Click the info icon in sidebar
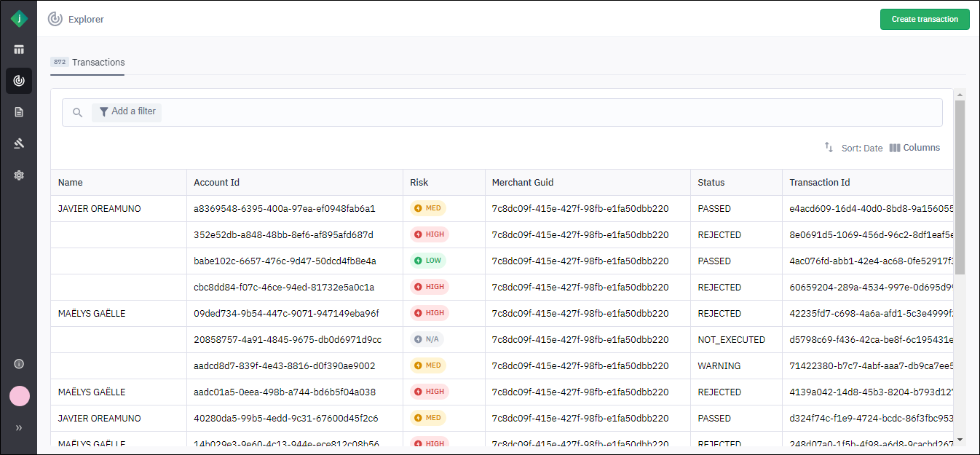980x455 pixels. coord(19,364)
